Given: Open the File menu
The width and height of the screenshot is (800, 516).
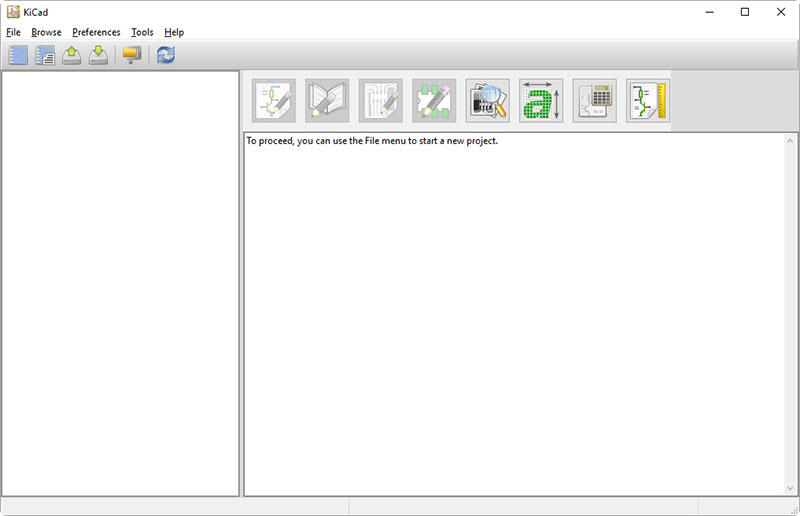Looking at the screenshot, I should pyautogui.click(x=13, y=32).
